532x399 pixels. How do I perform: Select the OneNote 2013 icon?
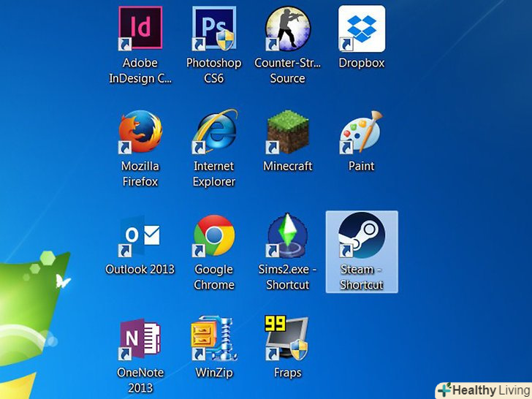140,338
